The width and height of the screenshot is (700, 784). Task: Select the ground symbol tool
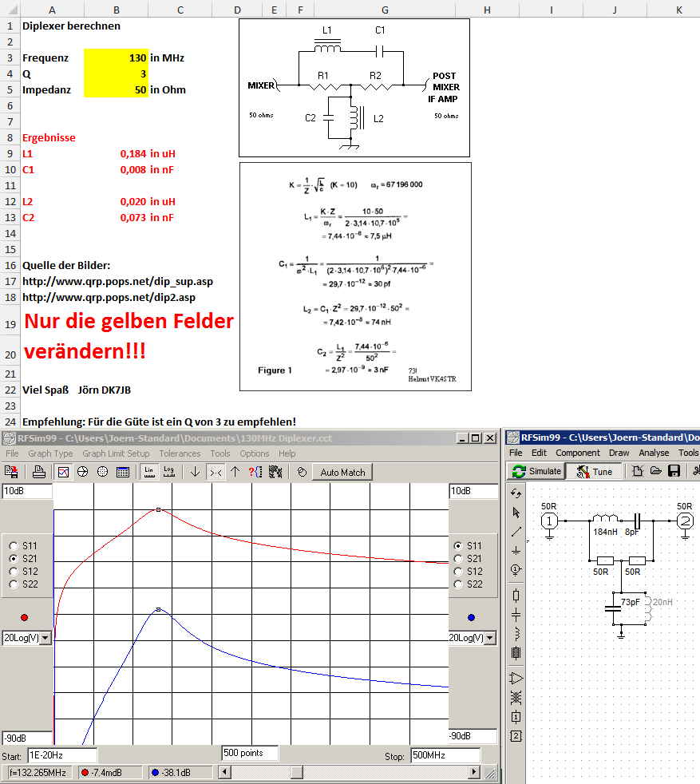(x=516, y=551)
